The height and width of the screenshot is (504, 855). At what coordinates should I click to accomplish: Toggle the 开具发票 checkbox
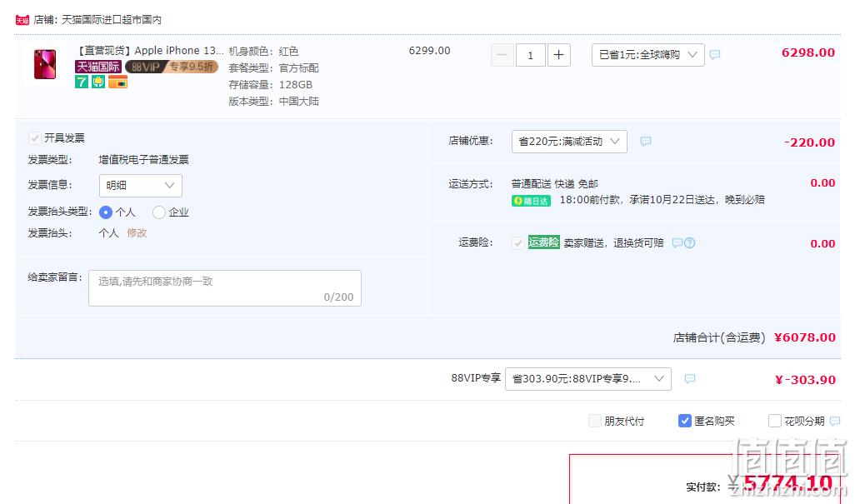(x=35, y=137)
